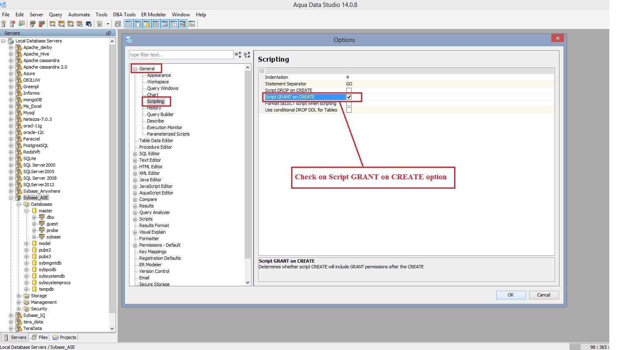This screenshot has height=350, width=644.
Task: Click the Options tree scrollbar down arrow
Action: click(x=247, y=283)
